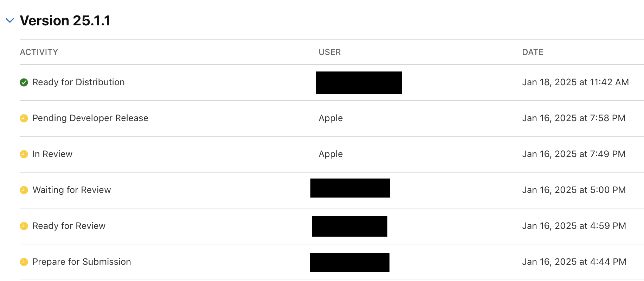The image size is (644, 281).
Task: Collapse the Version 25.1.1 section
Action: pyautogui.click(x=10, y=20)
